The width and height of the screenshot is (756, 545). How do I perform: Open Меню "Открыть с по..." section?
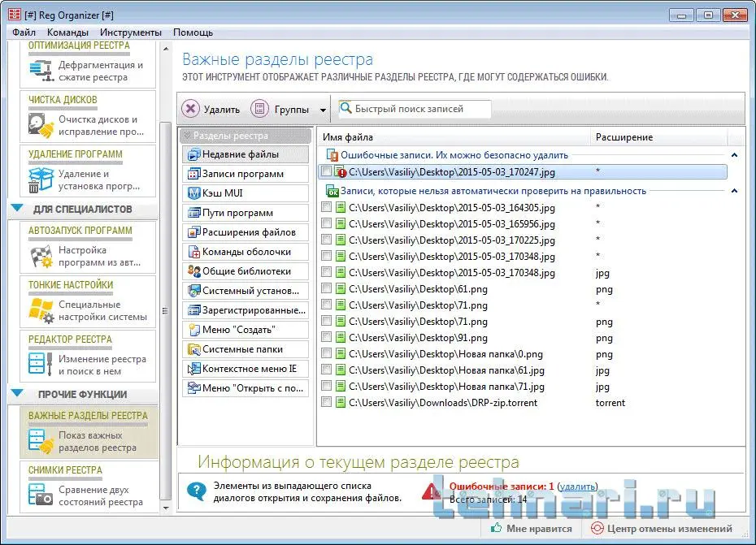[245, 388]
